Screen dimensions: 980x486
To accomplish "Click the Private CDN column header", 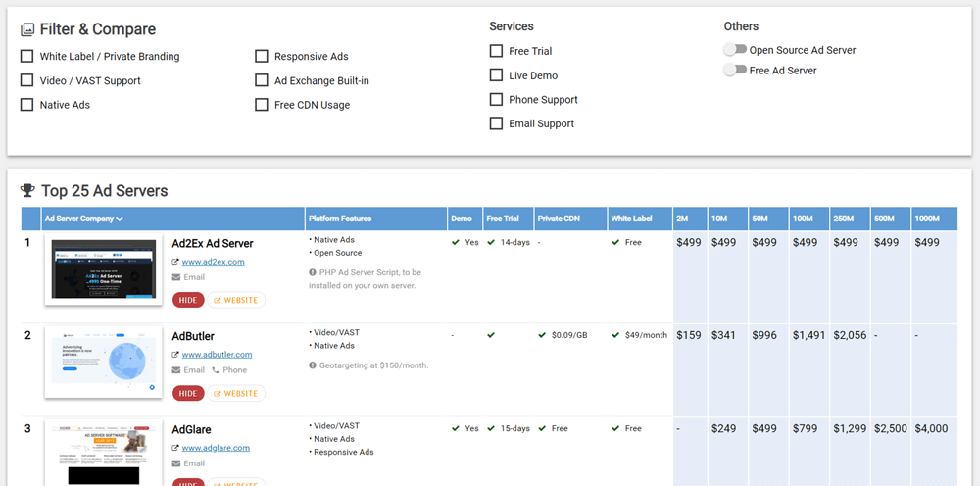I will (570, 219).
